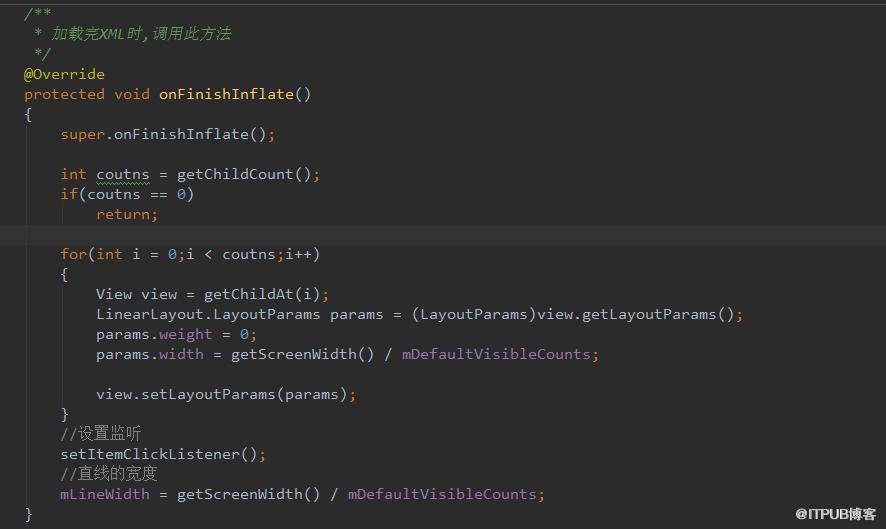Click getScreenWidth() on the mLineWidth line
886x529 pixels.
[x=249, y=495]
